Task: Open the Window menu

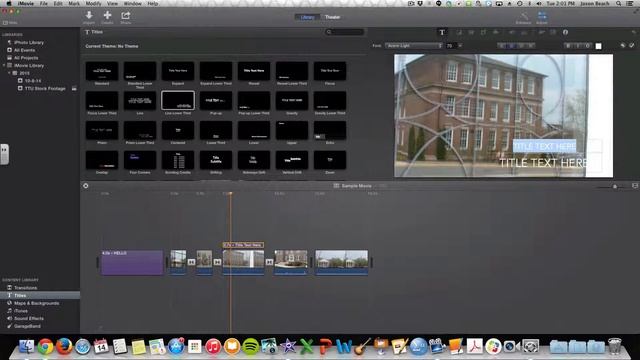Action: 133,4
